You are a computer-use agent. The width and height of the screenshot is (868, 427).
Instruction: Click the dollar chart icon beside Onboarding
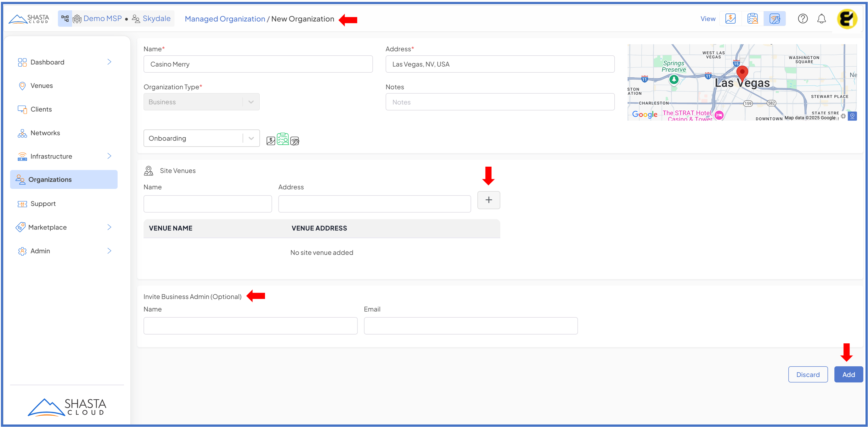[x=271, y=141]
